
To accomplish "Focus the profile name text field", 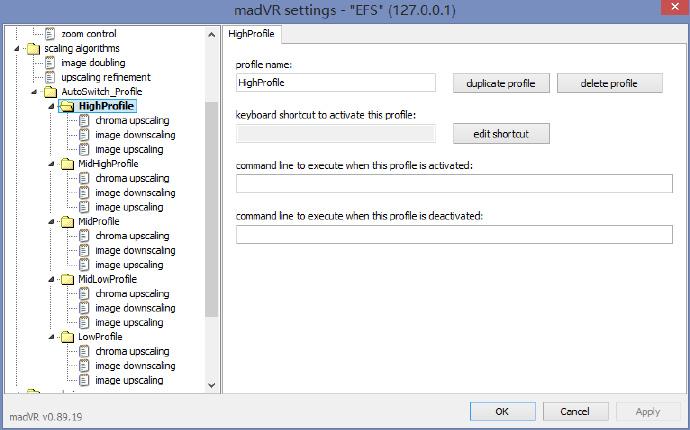I will [x=335, y=83].
